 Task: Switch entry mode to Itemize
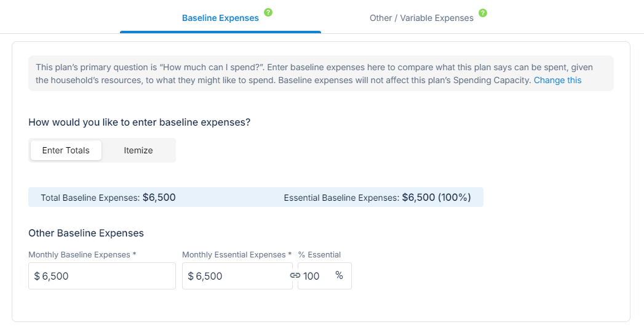pyautogui.click(x=138, y=150)
